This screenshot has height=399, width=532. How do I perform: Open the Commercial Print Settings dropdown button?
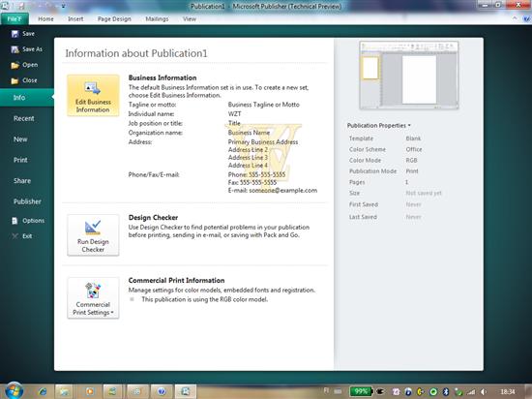(93, 298)
